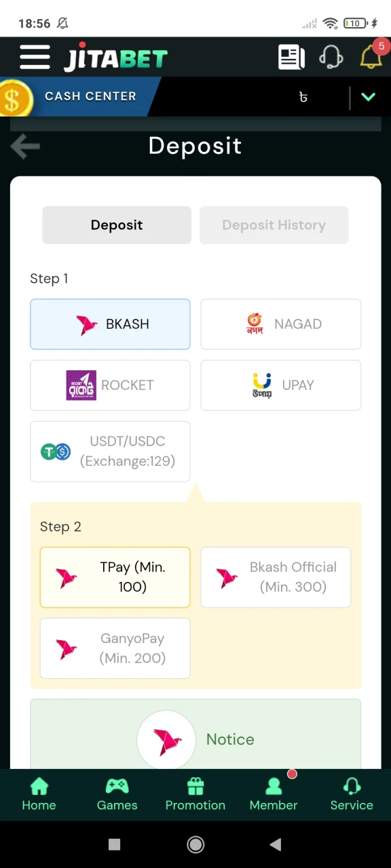Open the news/announcements icon
The image size is (391, 868).
[291, 57]
